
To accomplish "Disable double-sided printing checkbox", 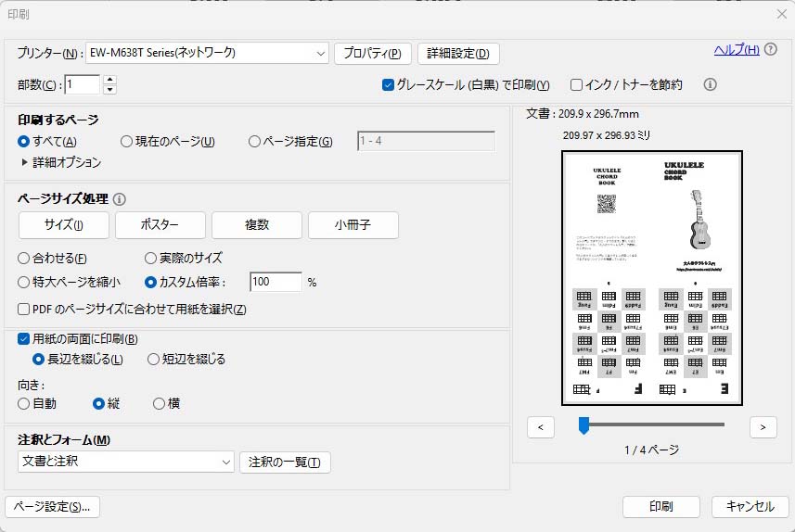I will coord(24,339).
